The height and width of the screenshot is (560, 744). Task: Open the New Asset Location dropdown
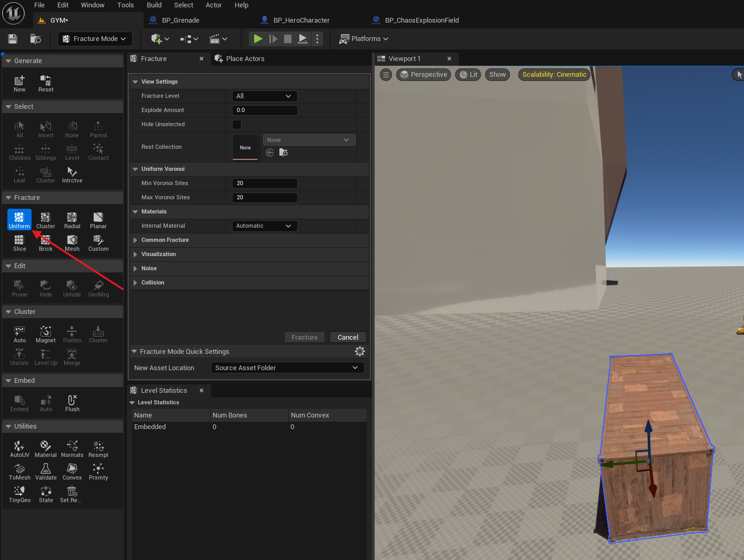point(287,368)
